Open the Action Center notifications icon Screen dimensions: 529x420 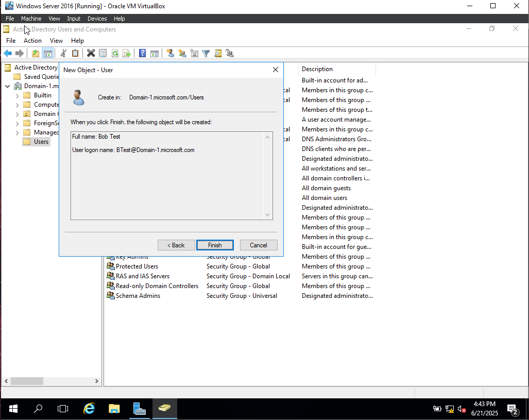pyautogui.click(x=513, y=409)
